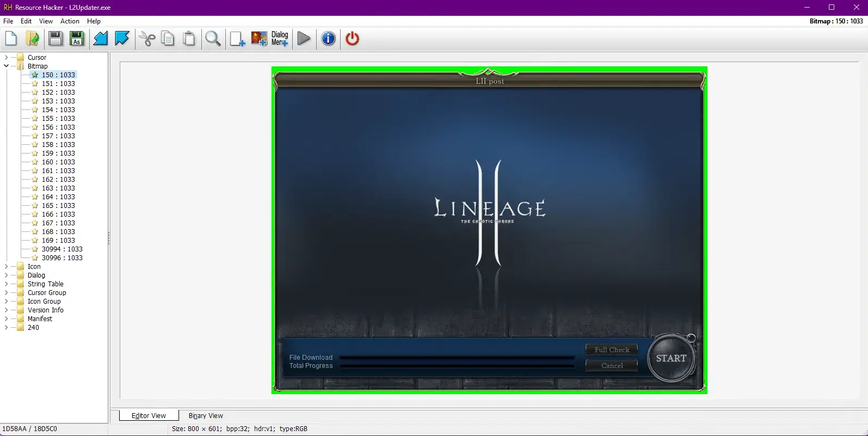
Task: Select bitmap resource 164 : 1033
Action: 58,196
